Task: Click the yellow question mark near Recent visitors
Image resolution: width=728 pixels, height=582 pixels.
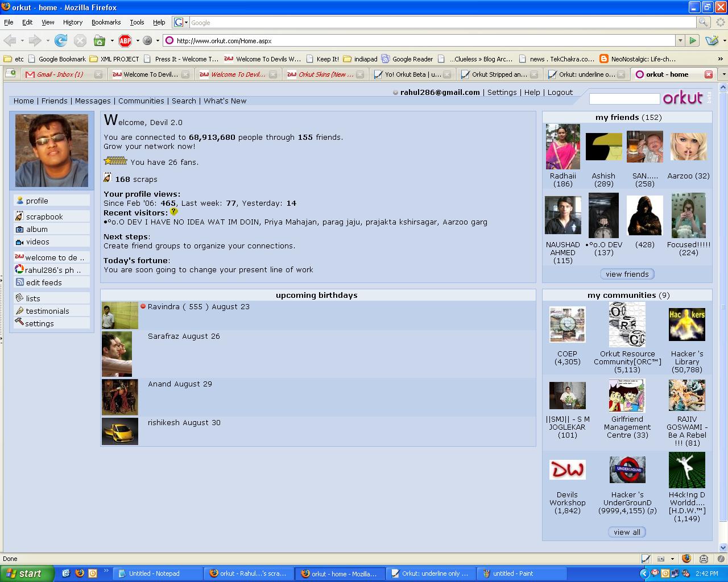Action: click(x=174, y=212)
